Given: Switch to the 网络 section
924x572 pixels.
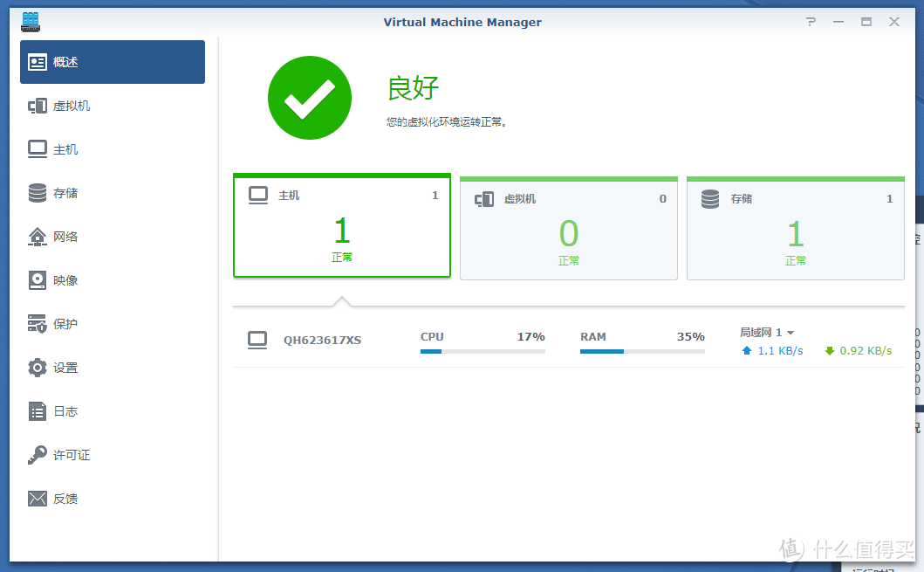Looking at the screenshot, I should click(112, 237).
